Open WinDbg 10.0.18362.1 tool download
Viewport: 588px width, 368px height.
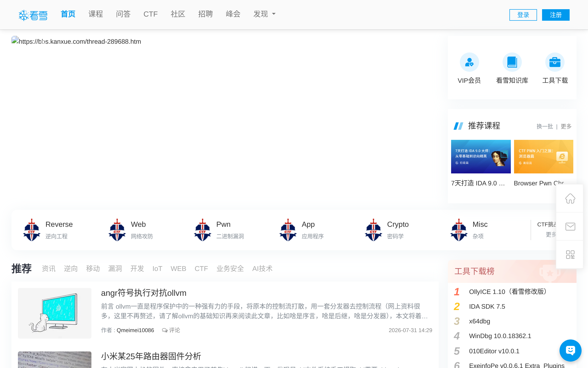coord(500,336)
